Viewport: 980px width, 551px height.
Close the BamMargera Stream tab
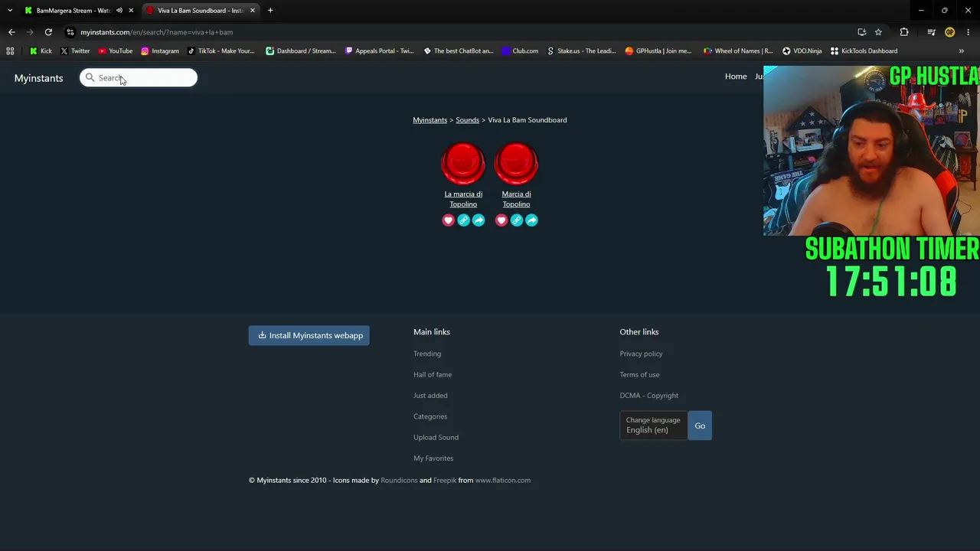pyautogui.click(x=132, y=11)
